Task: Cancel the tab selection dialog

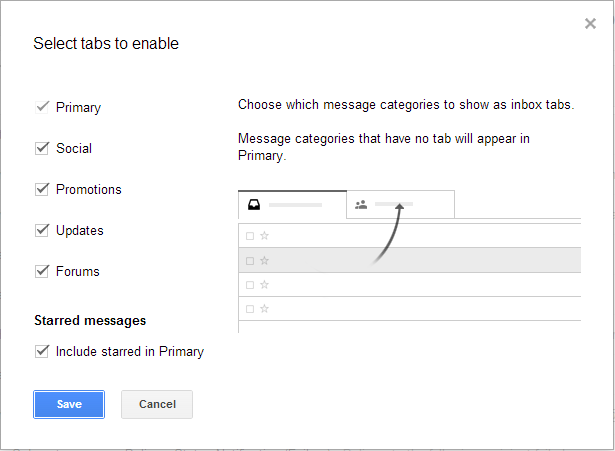Action: coord(157,404)
